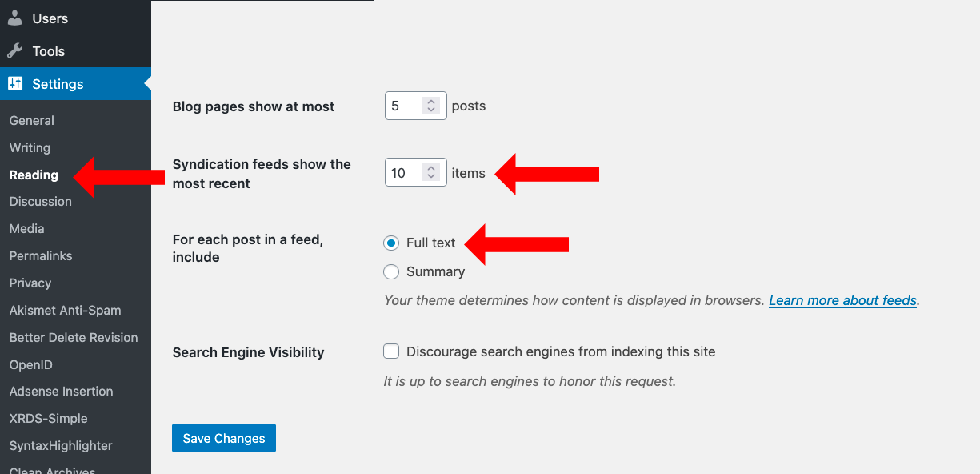The height and width of the screenshot is (474, 980).
Task: Open the Writing settings page
Action: pos(30,148)
